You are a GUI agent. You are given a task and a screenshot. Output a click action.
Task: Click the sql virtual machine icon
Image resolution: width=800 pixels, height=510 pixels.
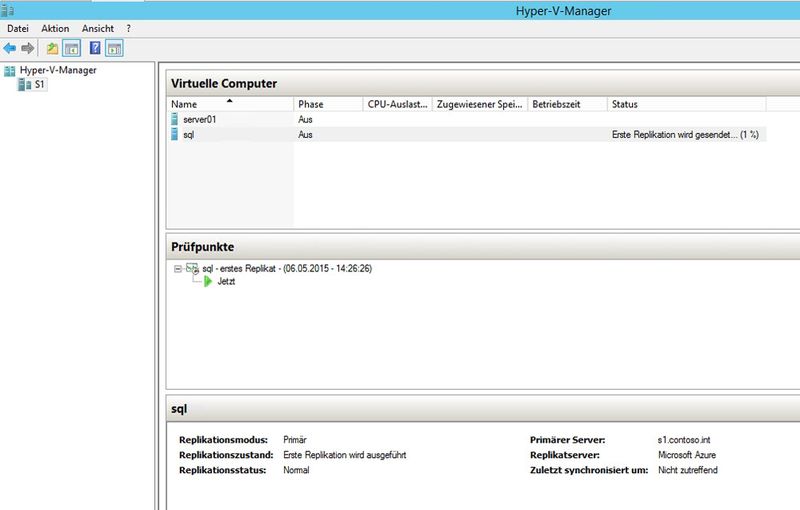(174, 135)
